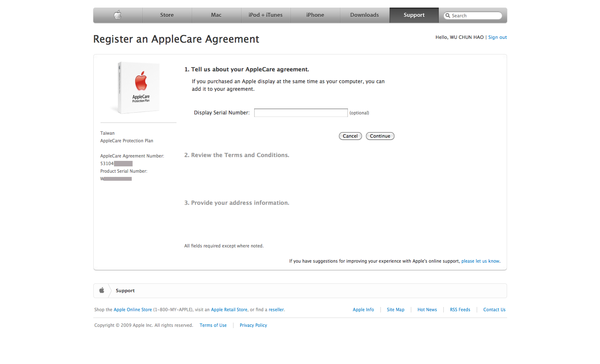Image resolution: width=600 pixels, height=364 pixels.
Task: Click the reseller link
Action: click(276, 310)
